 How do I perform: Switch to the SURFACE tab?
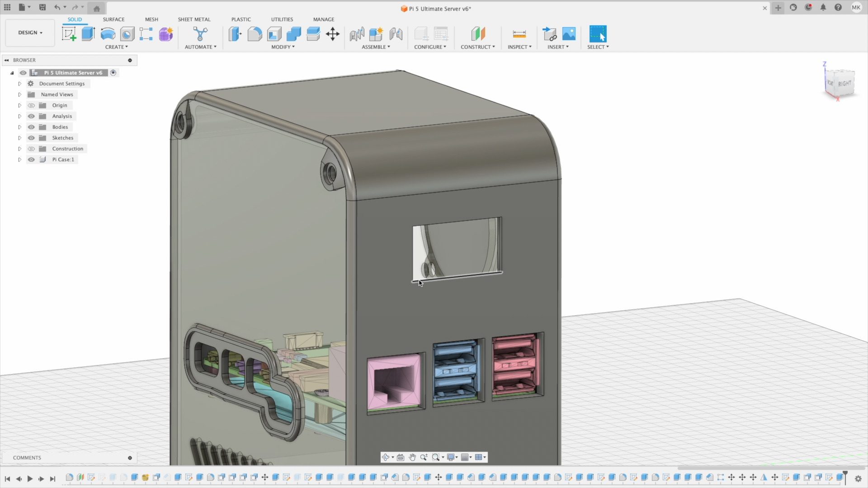pos(113,19)
